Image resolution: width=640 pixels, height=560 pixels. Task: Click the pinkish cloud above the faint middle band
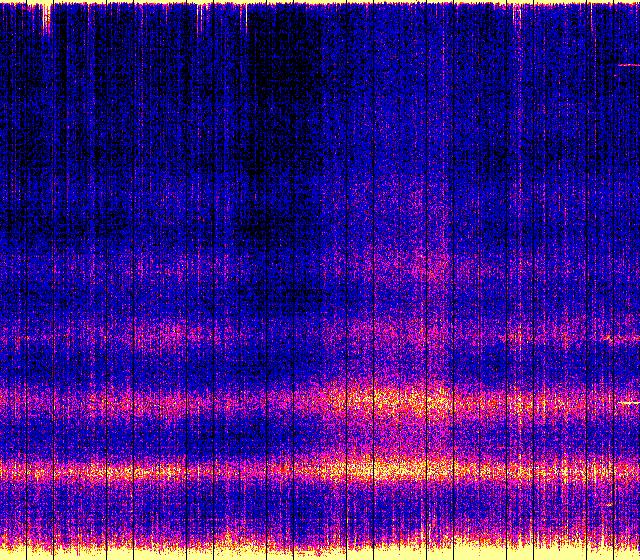pyautogui.click(x=430, y=265)
